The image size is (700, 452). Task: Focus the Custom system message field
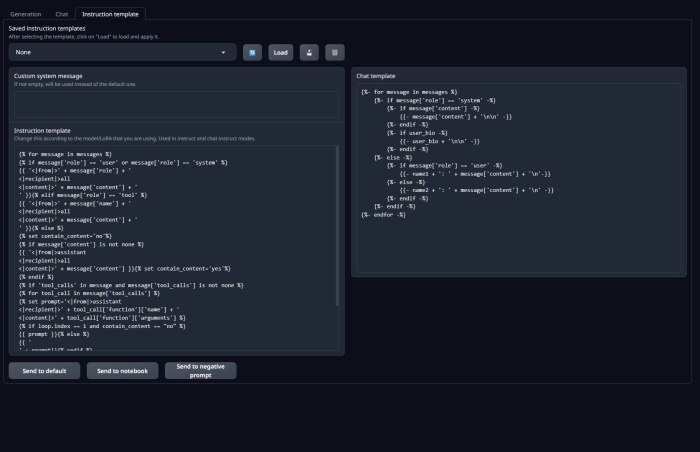click(x=175, y=104)
